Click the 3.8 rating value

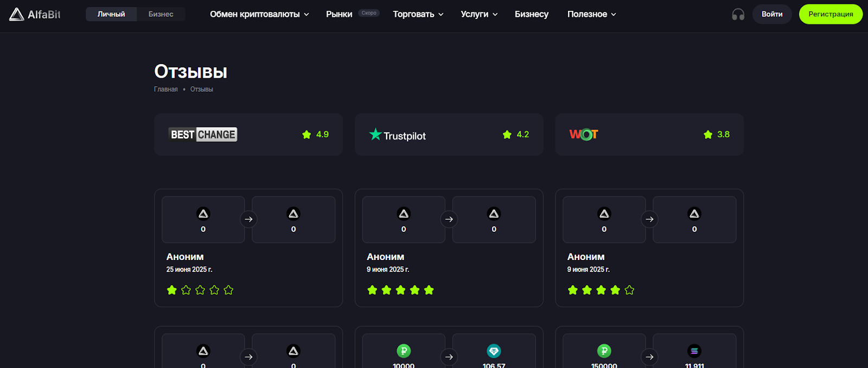coord(723,135)
